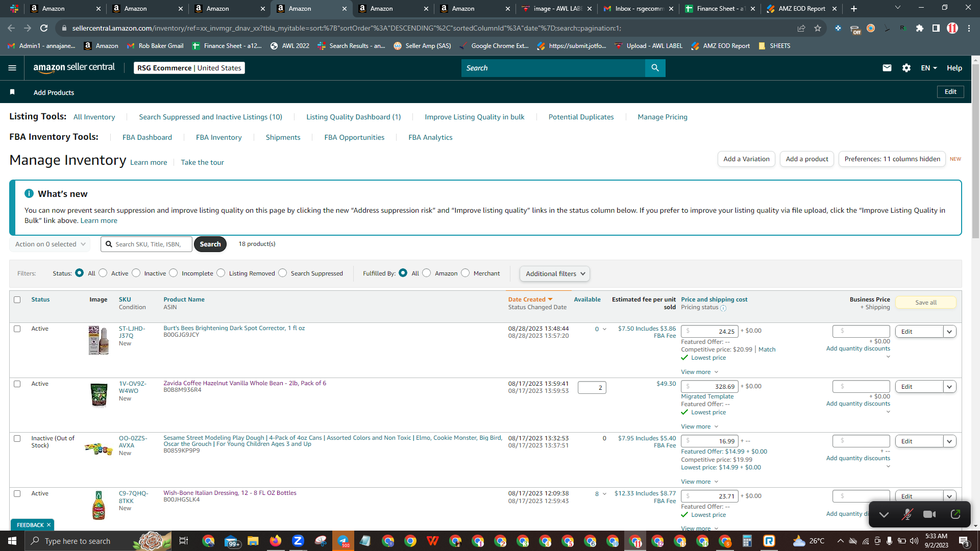This screenshot has width=980, height=551.
Task: Open a new browser tab
Action: [x=854, y=9]
